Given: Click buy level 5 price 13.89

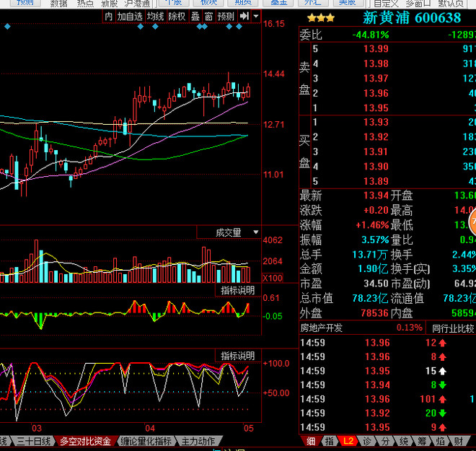Looking at the screenshot, I should coord(376,181).
